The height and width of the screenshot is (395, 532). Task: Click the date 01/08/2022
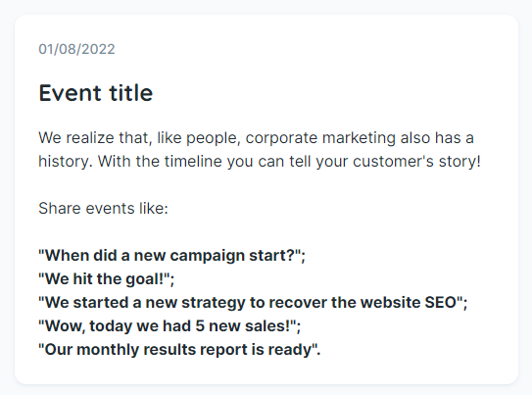tap(76, 49)
